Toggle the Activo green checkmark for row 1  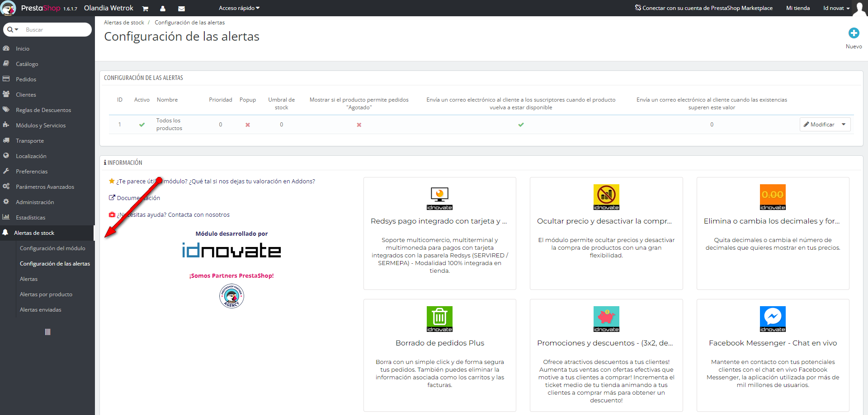pyautogui.click(x=142, y=125)
